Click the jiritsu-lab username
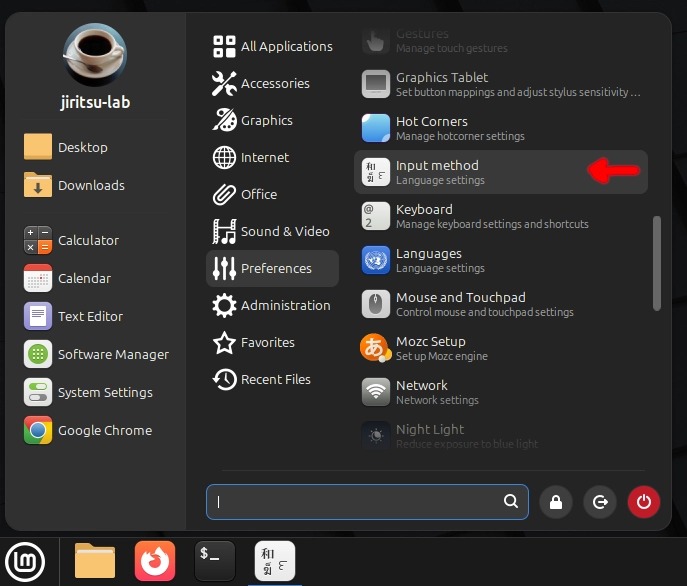Screen dimensions: 687x586 click(95, 102)
